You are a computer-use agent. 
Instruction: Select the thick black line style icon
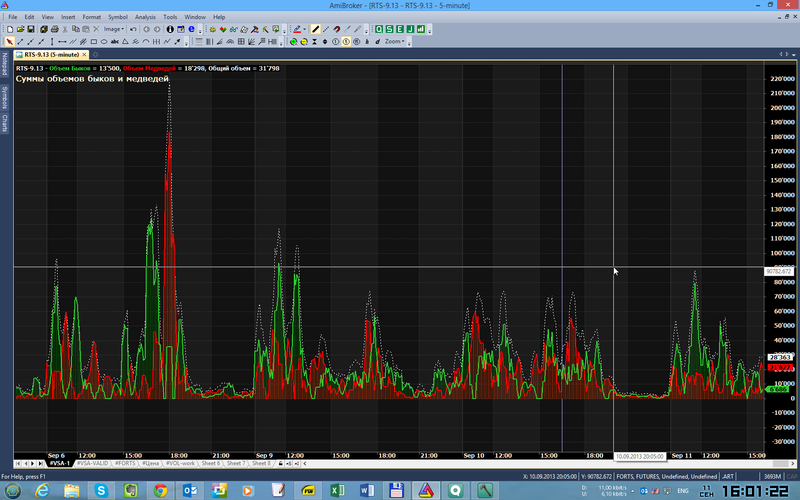(x=315, y=29)
